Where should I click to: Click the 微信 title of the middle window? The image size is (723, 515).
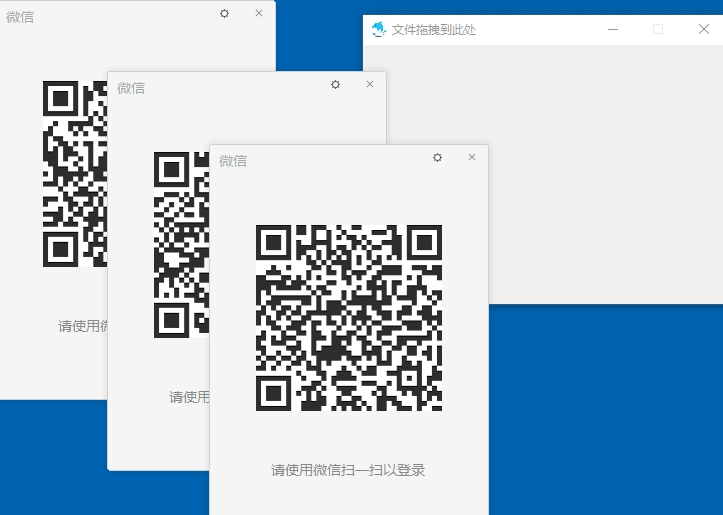(x=131, y=88)
